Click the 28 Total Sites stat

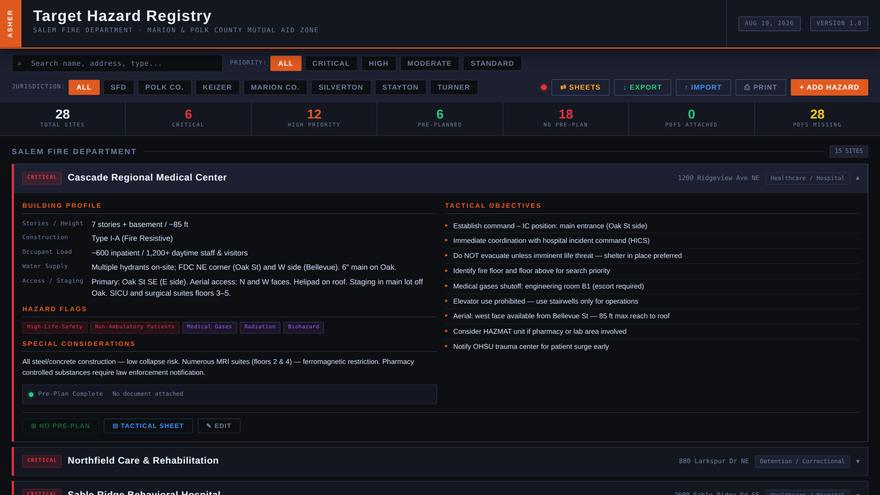[62, 118]
